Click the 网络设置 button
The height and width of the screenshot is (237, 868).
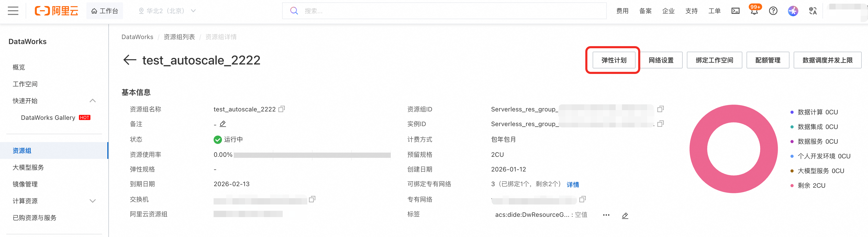(661, 60)
